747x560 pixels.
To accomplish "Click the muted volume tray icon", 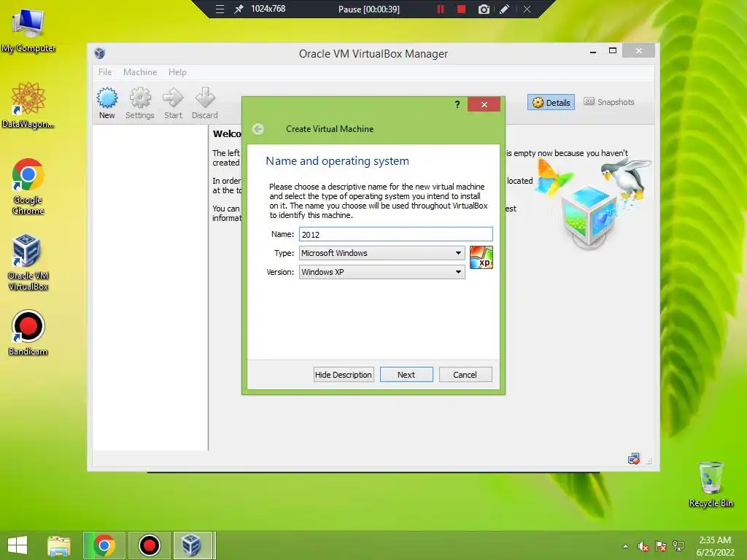I will pos(643,546).
